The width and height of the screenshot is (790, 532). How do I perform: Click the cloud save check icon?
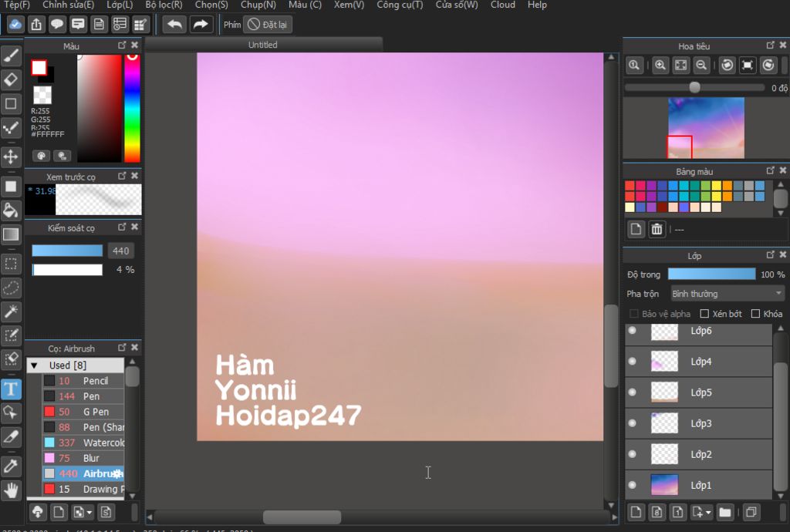[x=15, y=24]
